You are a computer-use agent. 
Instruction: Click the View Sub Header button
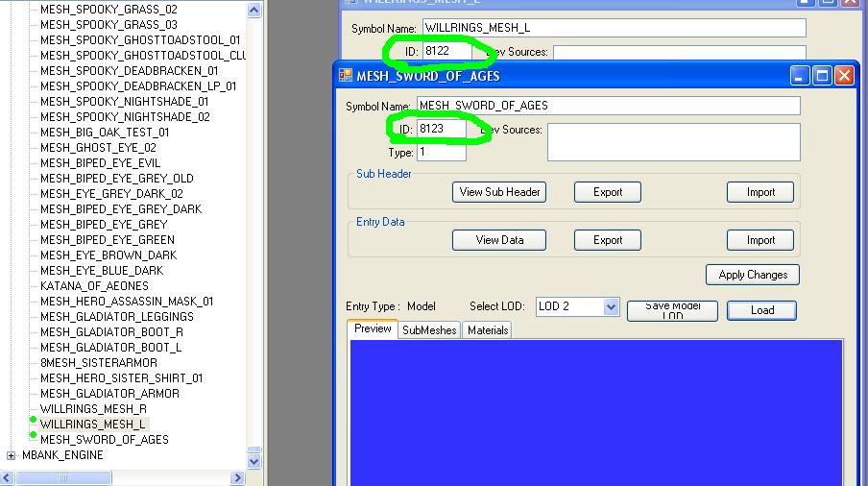click(x=498, y=192)
